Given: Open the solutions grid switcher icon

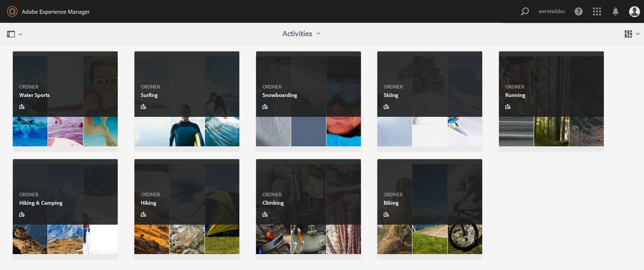Looking at the screenshot, I should click(x=597, y=11).
